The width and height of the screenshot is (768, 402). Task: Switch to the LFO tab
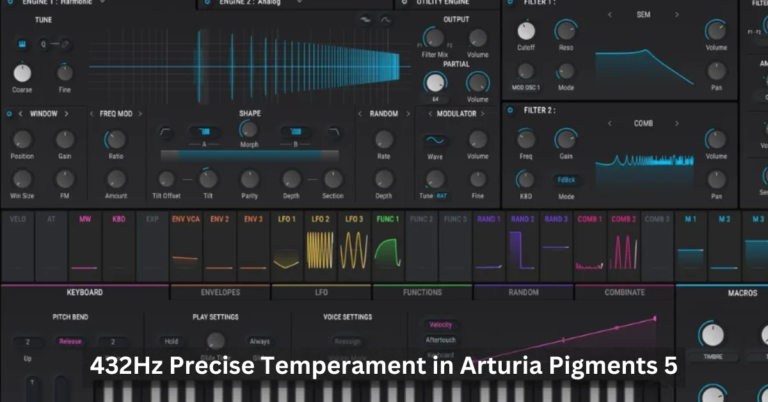coord(321,292)
